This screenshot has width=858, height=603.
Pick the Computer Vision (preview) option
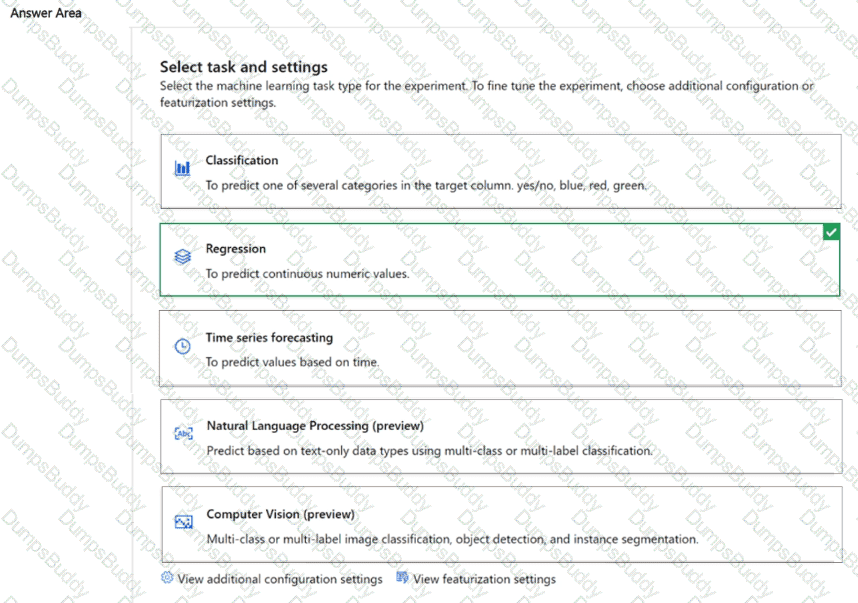click(x=500, y=525)
